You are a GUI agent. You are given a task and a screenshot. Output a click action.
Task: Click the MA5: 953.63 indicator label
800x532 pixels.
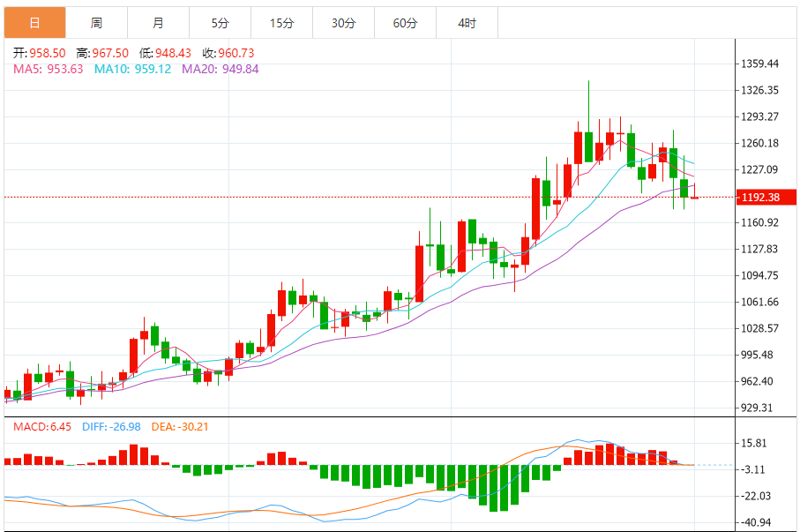tap(48, 69)
